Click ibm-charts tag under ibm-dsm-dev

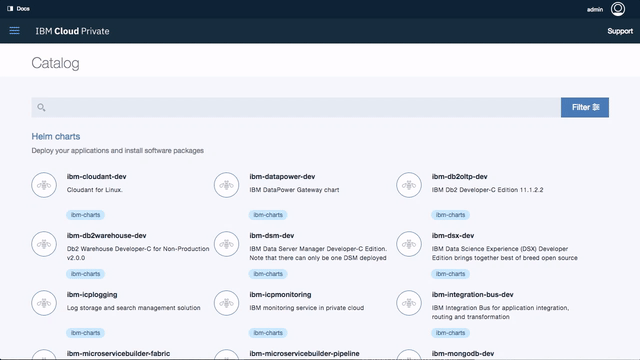coord(268,274)
